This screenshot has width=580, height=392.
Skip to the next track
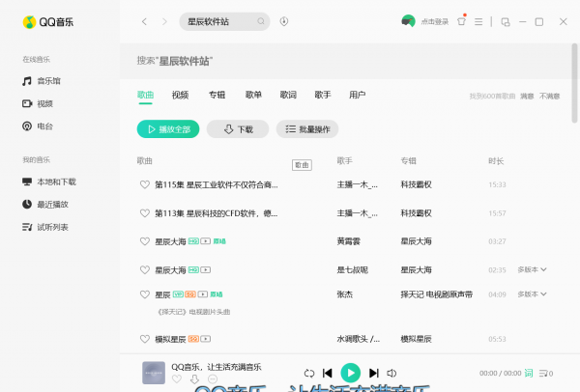(x=373, y=373)
